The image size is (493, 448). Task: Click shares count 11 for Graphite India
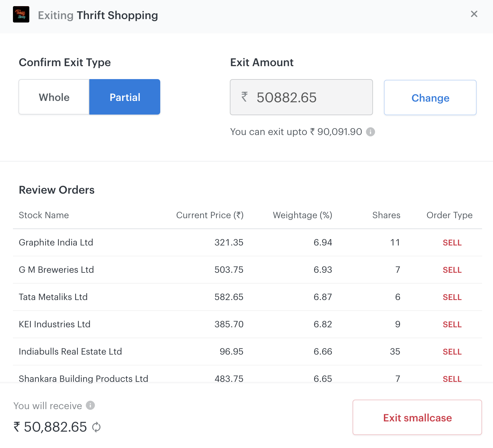pyautogui.click(x=395, y=242)
